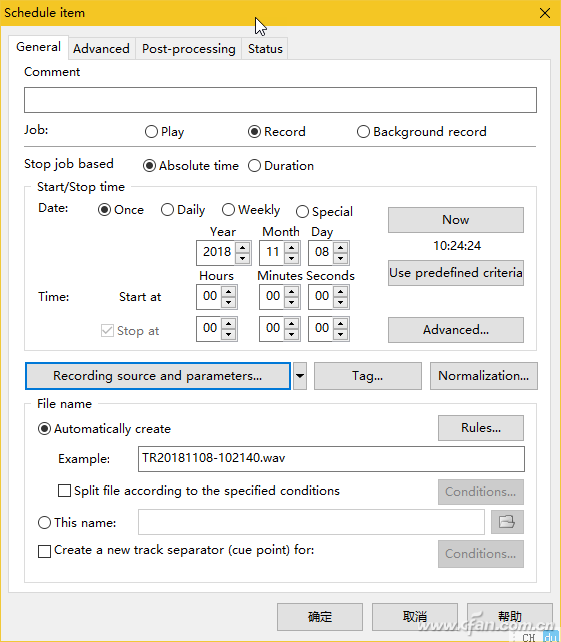Decrease the Day value
The image size is (561, 642).
point(340,258)
